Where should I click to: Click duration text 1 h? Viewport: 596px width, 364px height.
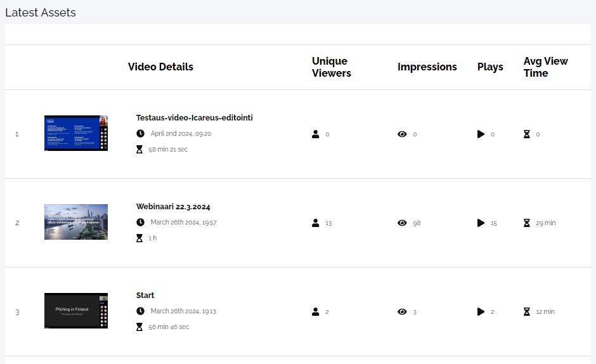pos(153,238)
